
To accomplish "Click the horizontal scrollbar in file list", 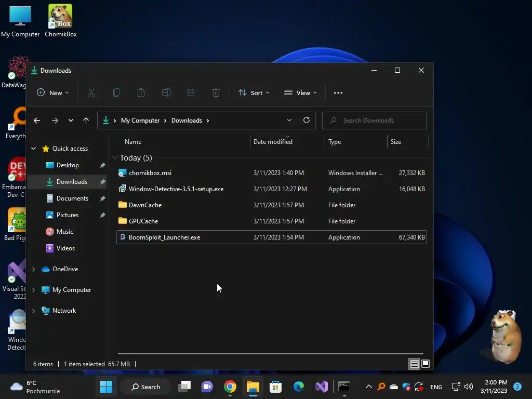I will [x=270, y=353].
